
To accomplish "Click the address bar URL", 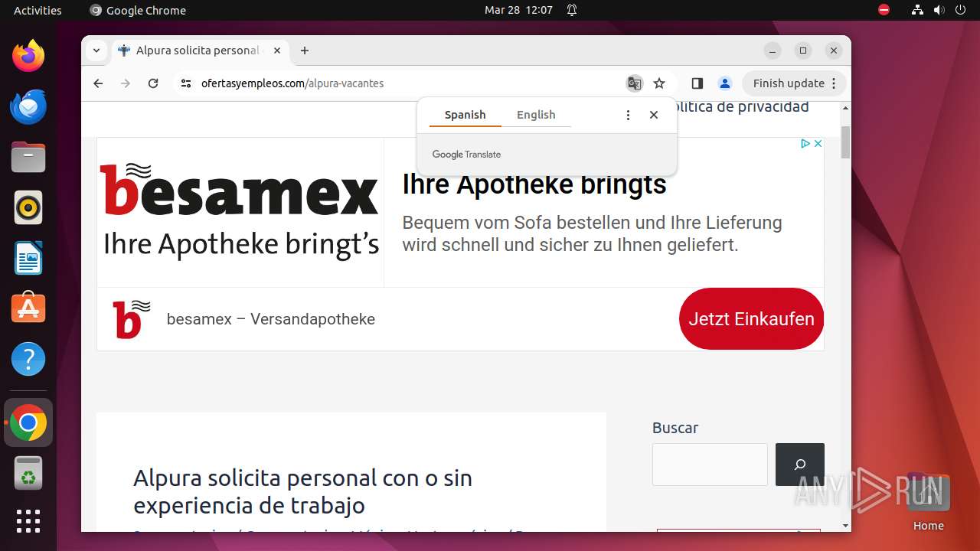I will coord(292,83).
